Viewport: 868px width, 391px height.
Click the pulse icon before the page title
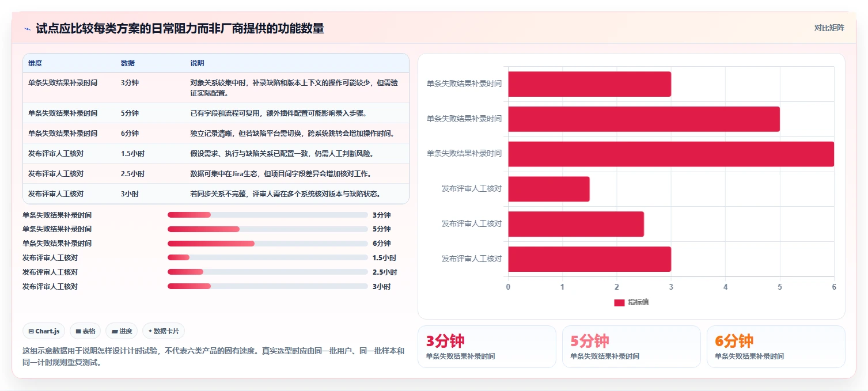(x=27, y=29)
